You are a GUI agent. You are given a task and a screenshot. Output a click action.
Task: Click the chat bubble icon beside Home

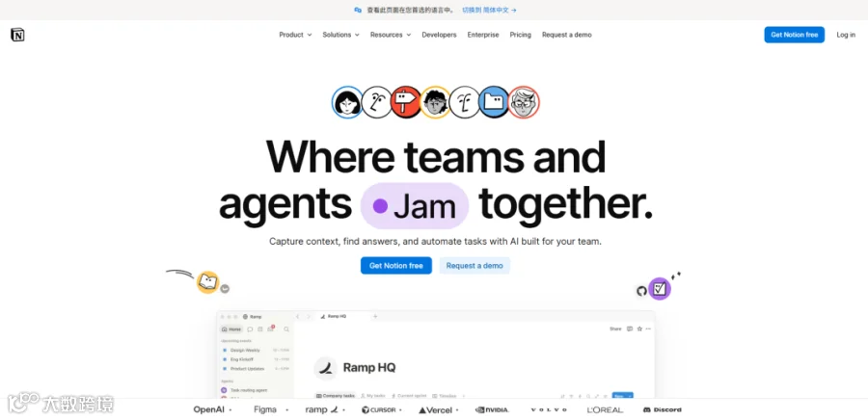pos(250,329)
